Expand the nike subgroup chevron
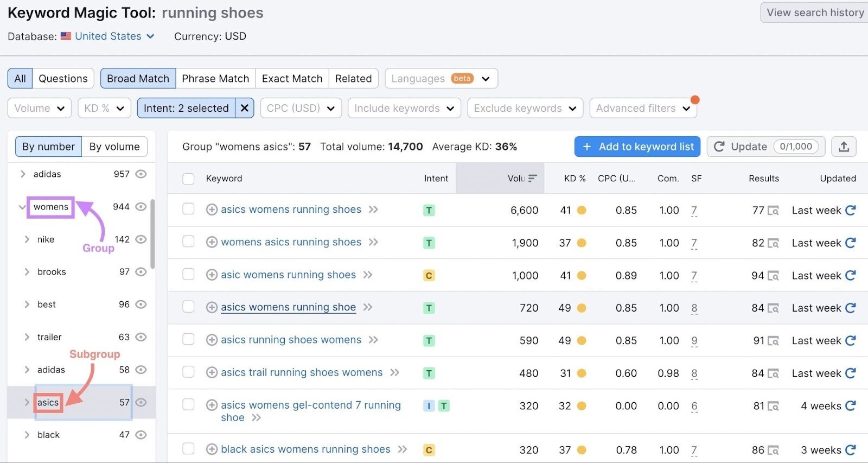The height and width of the screenshot is (463, 868). (27, 239)
